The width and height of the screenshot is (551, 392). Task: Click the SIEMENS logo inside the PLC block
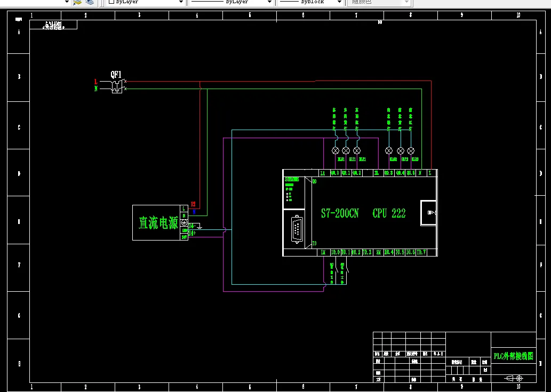292,179
